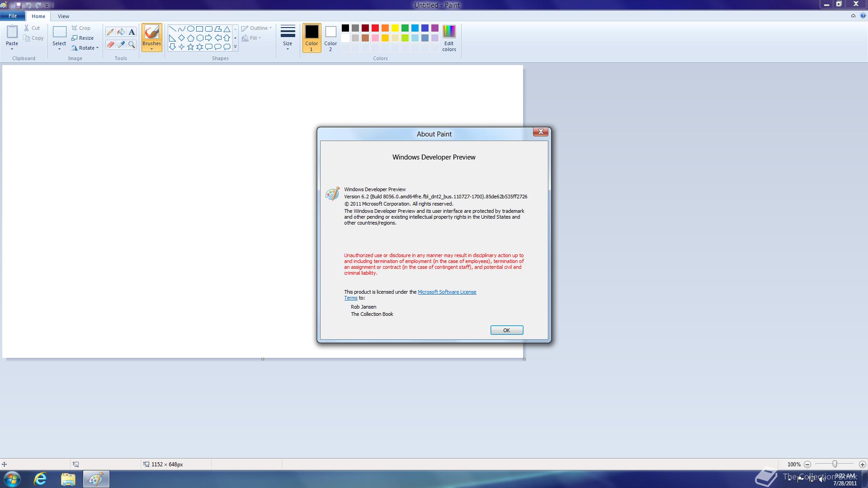This screenshot has height=488, width=868.
Task: Activate the Magnifier tool
Action: 132,45
